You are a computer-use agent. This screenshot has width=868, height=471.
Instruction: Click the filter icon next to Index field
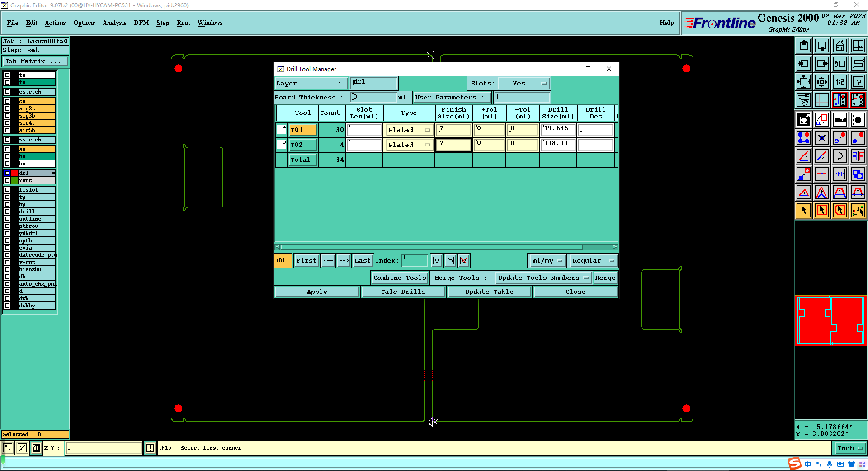[x=437, y=260]
